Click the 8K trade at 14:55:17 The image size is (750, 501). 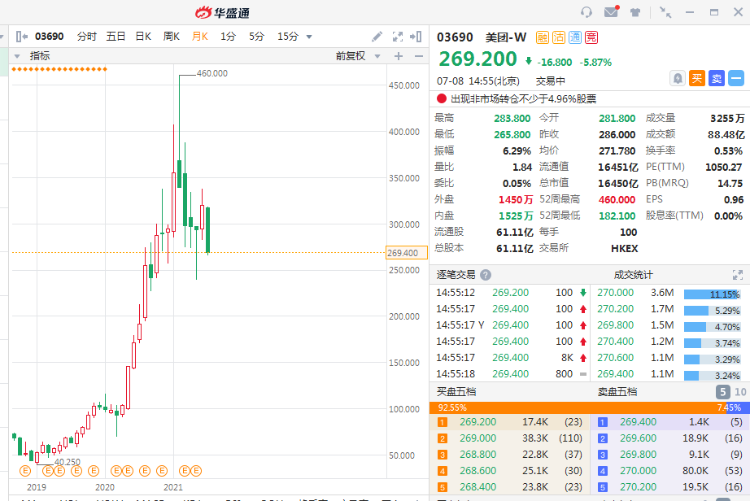click(x=511, y=357)
